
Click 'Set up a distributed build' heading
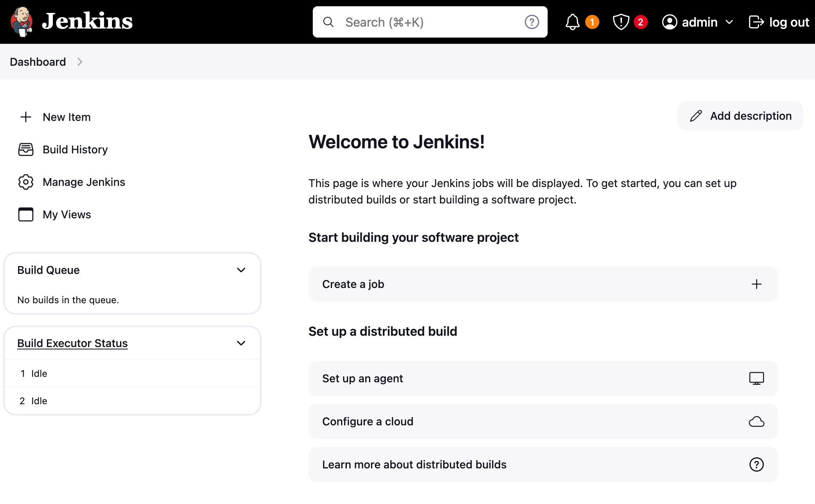coord(383,331)
